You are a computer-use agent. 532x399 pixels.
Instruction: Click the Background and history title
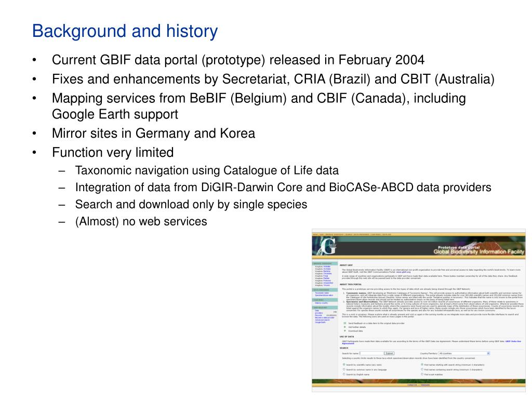pos(125,31)
